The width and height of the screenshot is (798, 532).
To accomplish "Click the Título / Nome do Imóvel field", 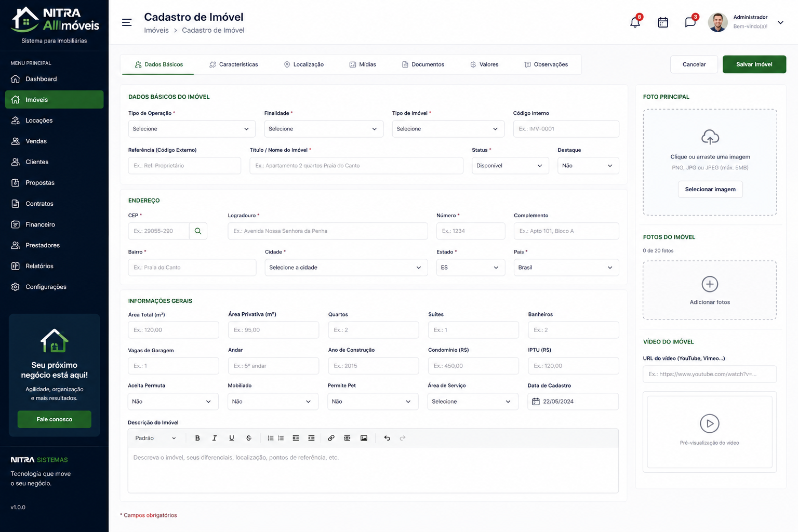I will point(356,166).
